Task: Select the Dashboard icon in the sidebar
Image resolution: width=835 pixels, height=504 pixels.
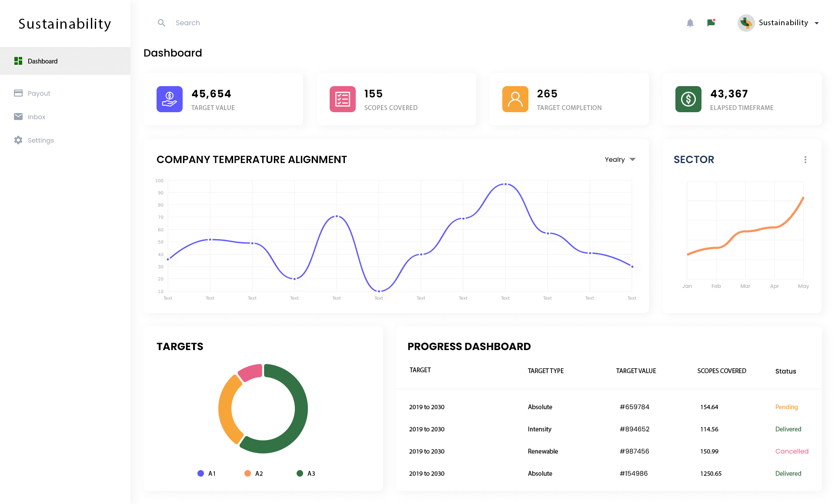Action: point(18,61)
